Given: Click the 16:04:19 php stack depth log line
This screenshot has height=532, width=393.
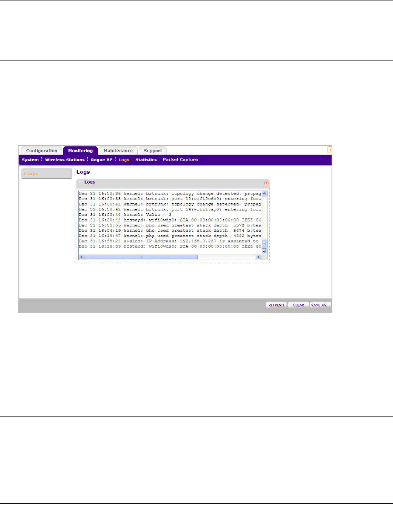Looking at the screenshot, I should tap(170, 231).
